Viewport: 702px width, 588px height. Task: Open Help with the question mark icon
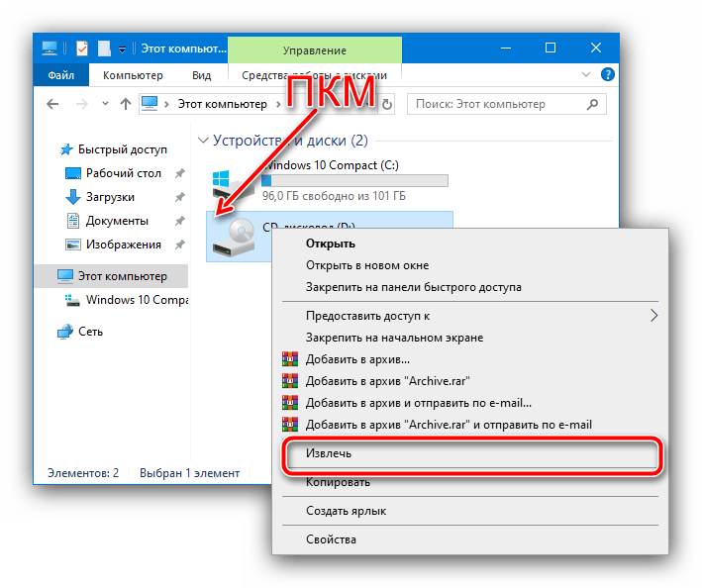[x=608, y=74]
